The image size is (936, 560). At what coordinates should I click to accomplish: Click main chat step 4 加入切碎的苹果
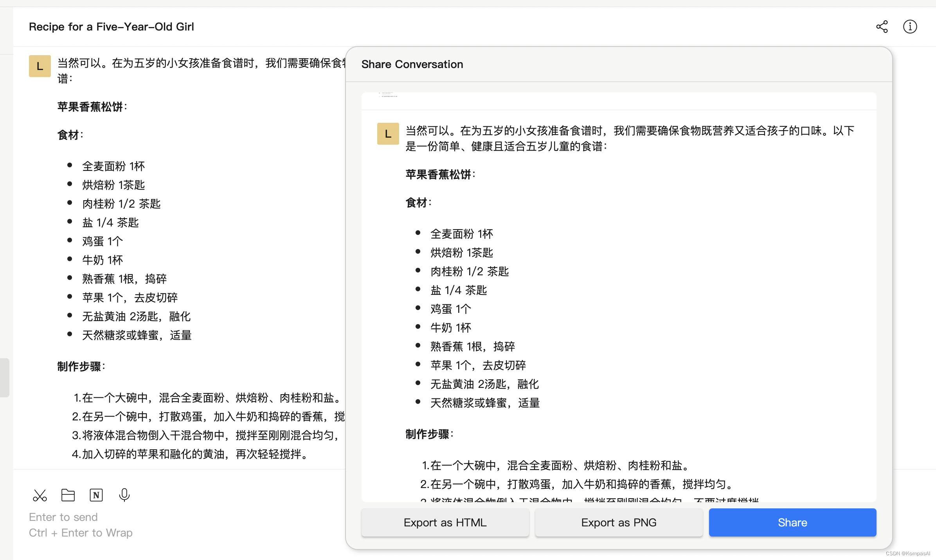pos(191,454)
